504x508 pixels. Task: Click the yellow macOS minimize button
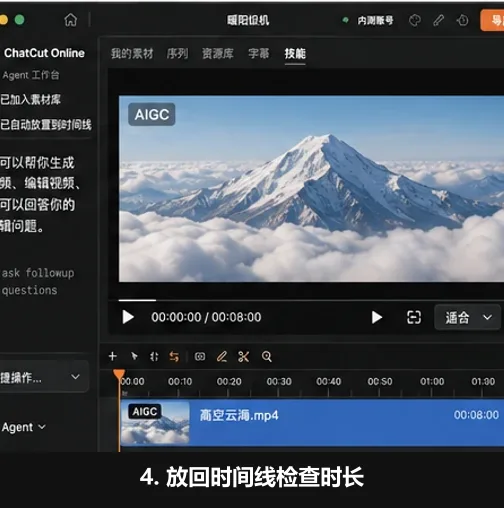coord(3,20)
